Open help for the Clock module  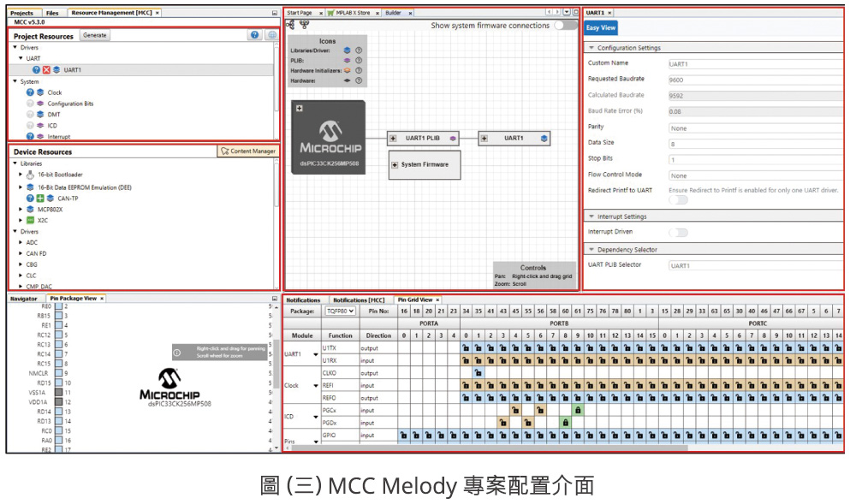coord(30,92)
